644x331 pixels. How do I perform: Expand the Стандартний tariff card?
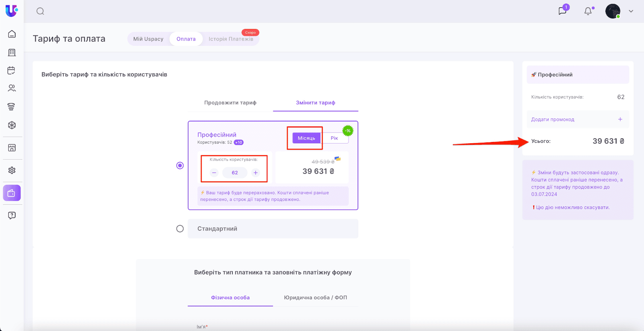pyautogui.click(x=272, y=228)
